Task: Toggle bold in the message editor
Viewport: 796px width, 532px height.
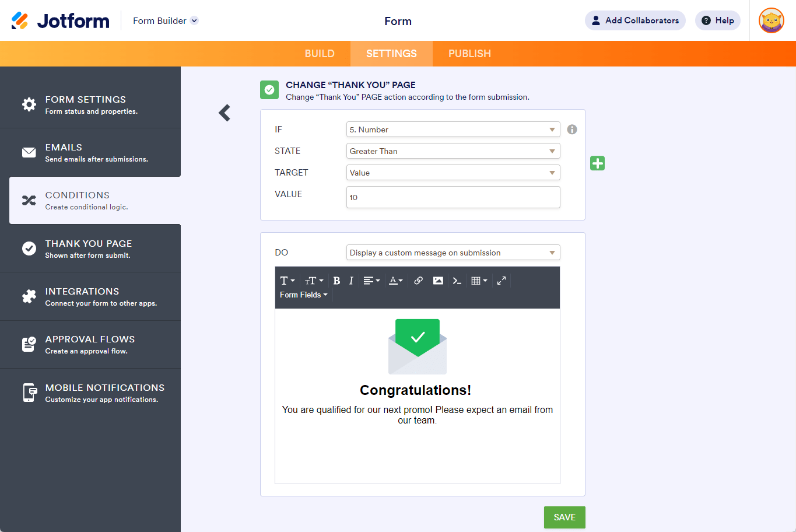Action: 336,281
